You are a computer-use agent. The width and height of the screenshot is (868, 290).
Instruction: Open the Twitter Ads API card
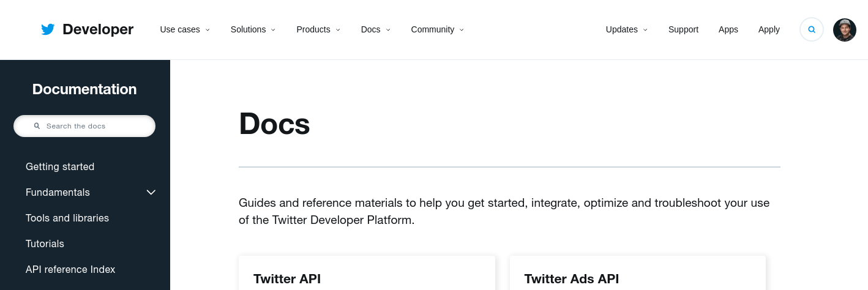[638, 273]
